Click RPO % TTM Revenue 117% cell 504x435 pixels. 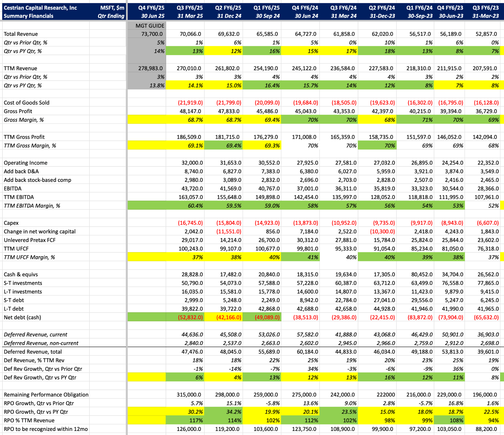(185, 420)
